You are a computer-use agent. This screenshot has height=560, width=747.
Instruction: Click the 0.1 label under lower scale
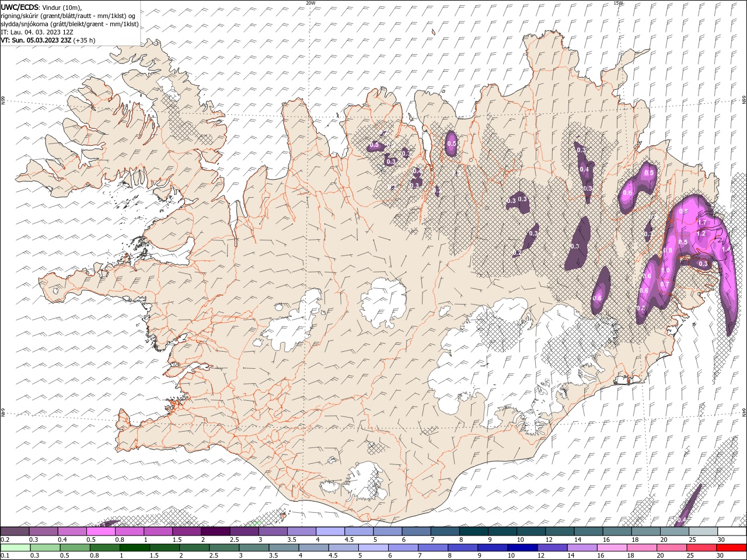point(5,555)
